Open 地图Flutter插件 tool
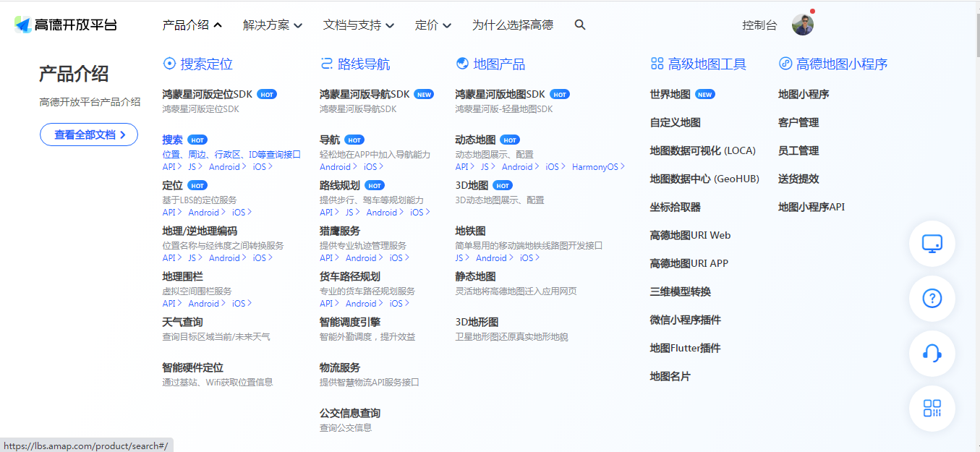980x452 pixels. tap(686, 348)
